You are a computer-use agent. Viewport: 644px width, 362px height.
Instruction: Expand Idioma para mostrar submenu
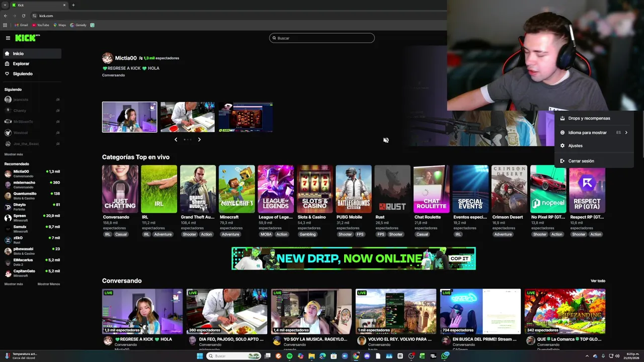594,133
